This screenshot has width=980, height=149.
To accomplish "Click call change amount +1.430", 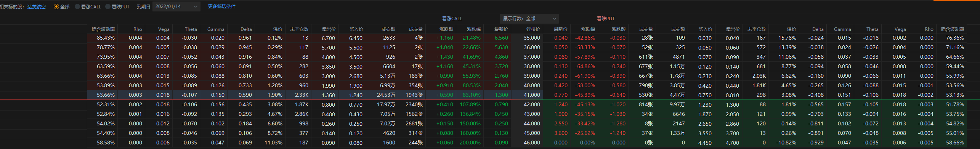I will click(444, 57).
